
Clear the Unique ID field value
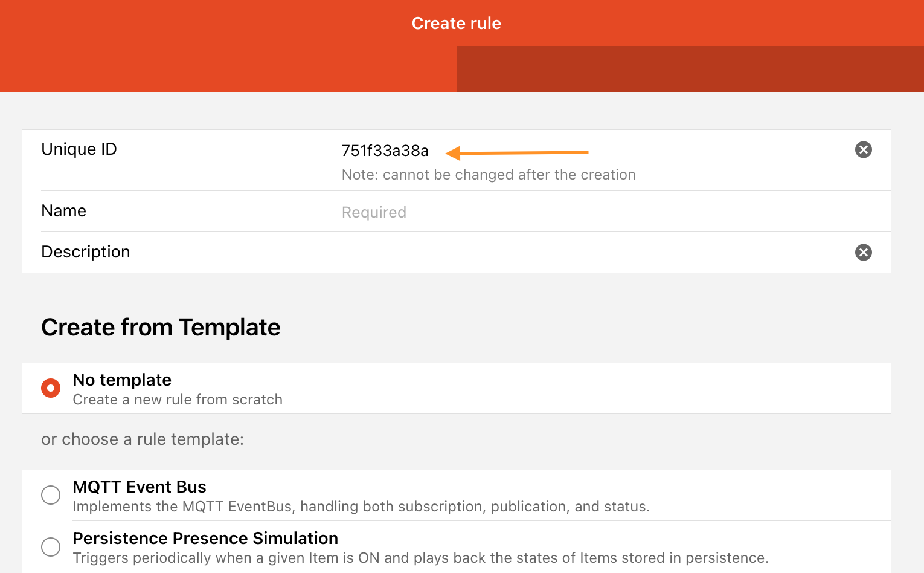tap(864, 149)
